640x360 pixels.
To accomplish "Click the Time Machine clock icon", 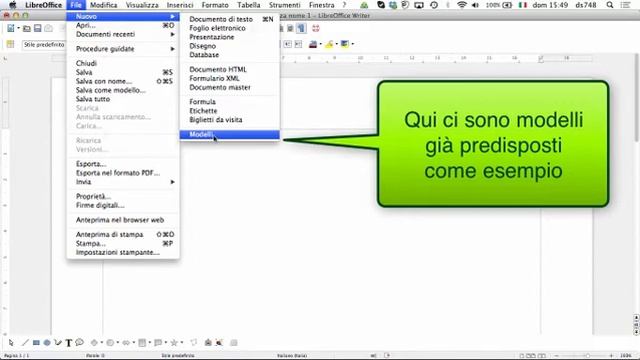I will 434,5.
